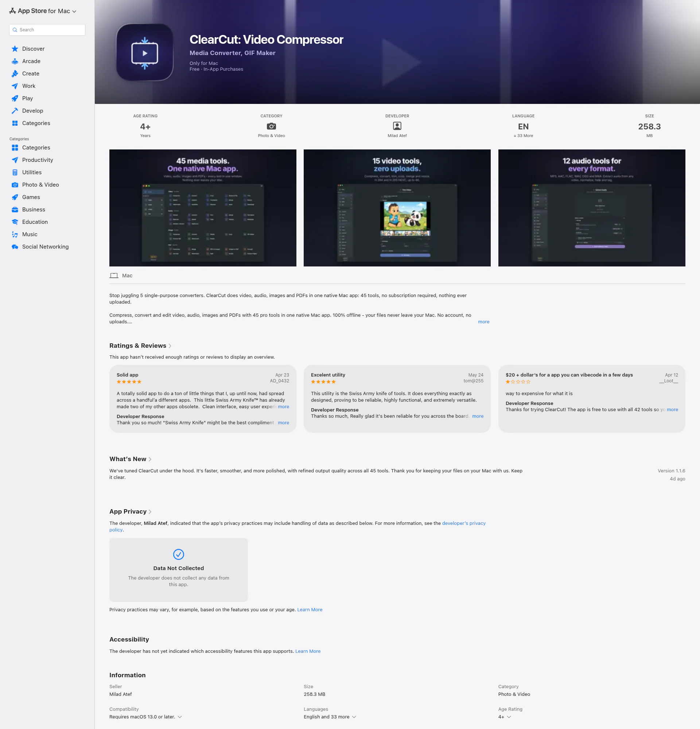Open the Develop hammer icon
This screenshot has width=700, height=729.
[x=15, y=111]
